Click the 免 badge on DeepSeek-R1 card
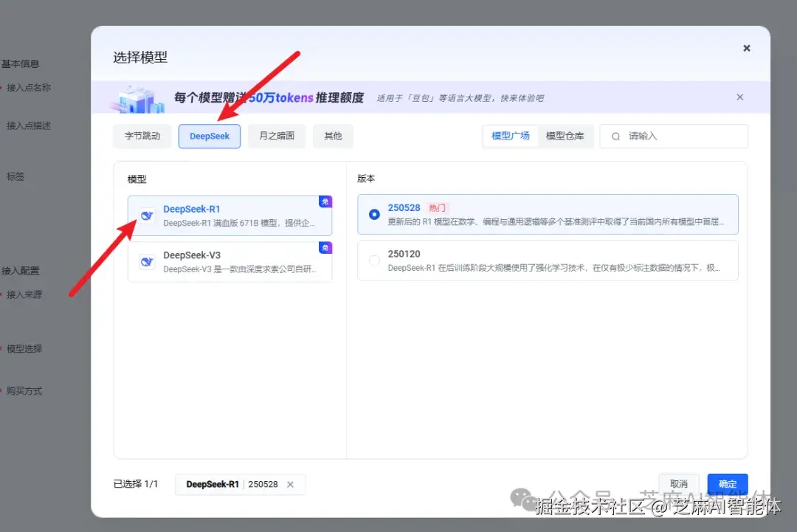Screen dimensions: 797x532 click(325, 201)
